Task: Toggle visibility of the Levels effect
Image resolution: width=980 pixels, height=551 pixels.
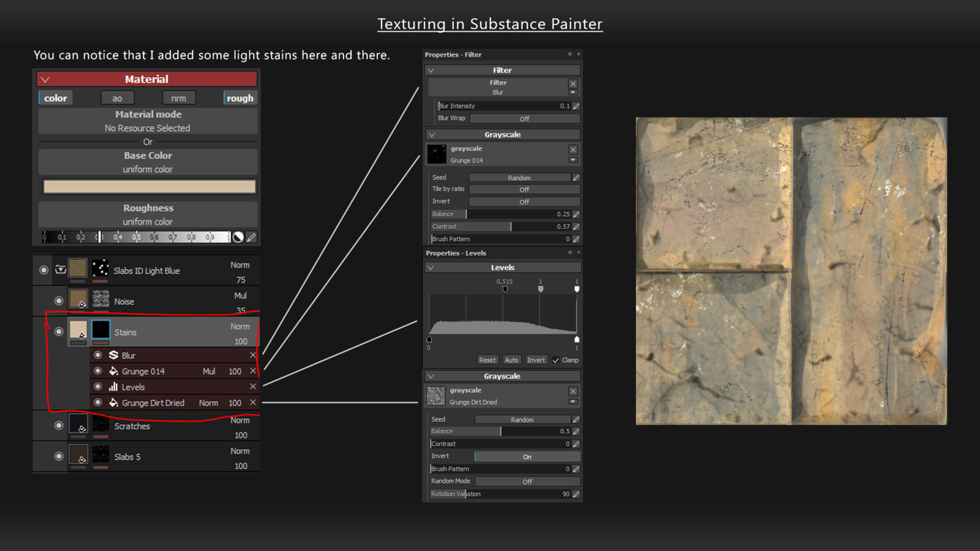Action: click(x=98, y=387)
